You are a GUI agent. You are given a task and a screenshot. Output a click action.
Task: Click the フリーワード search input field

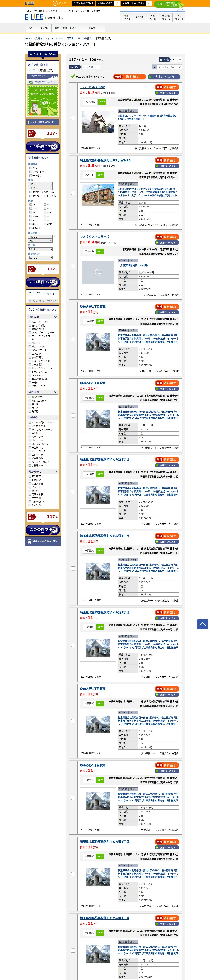(x=43, y=301)
